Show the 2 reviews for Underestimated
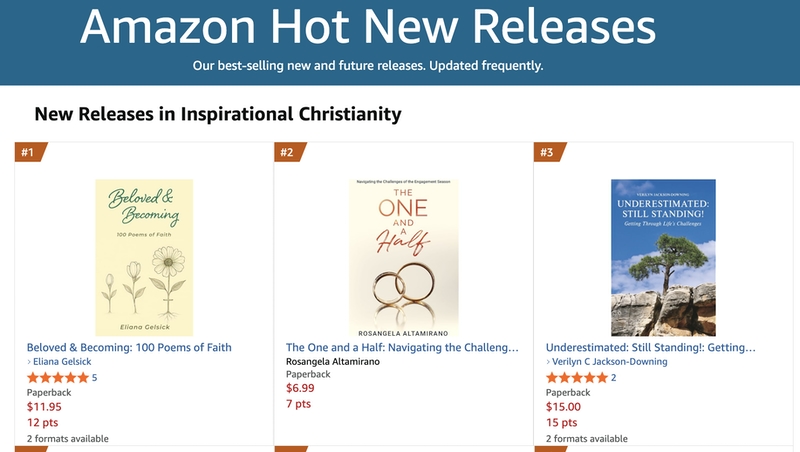 (x=614, y=378)
